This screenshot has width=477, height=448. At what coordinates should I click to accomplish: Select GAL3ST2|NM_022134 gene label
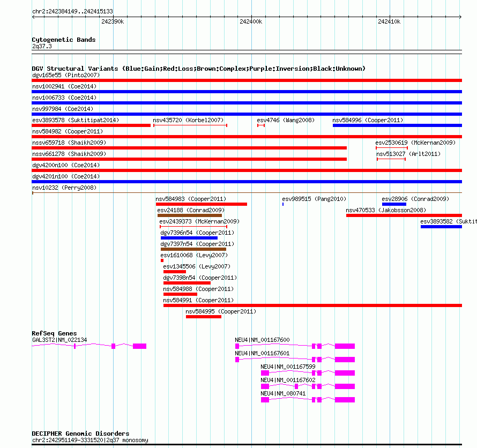[x=59, y=340]
